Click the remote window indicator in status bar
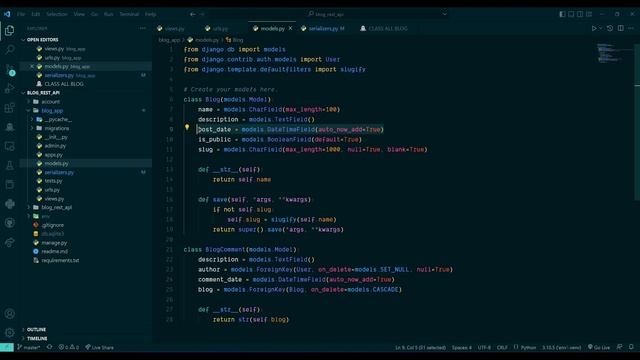 (7, 347)
